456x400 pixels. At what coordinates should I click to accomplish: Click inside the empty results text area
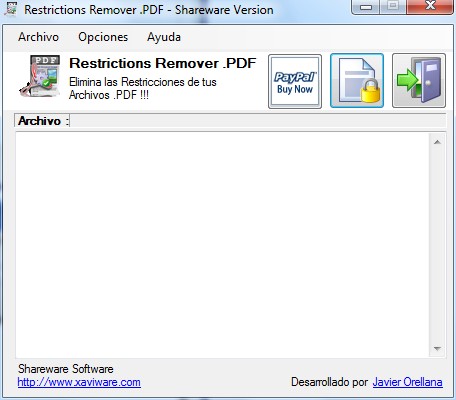point(222,245)
